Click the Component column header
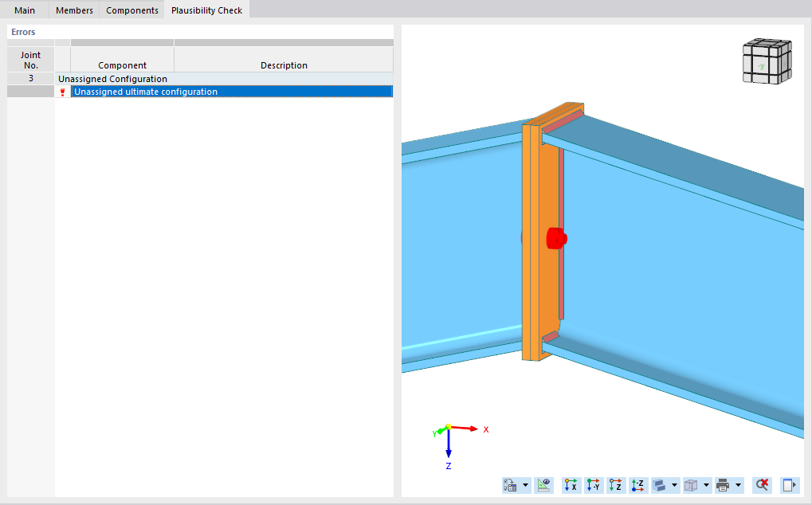 (122, 60)
